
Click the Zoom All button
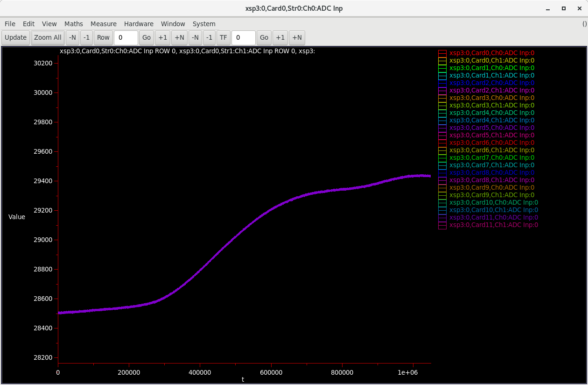click(48, 38)
